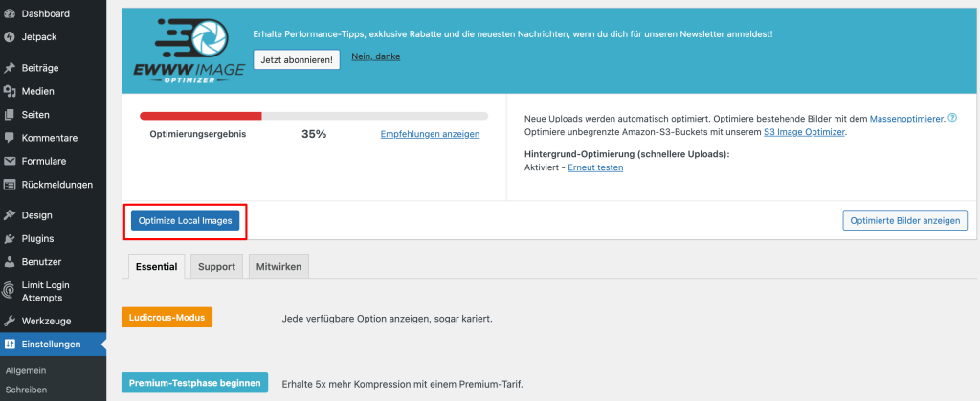
Task: Click the red optimization score progress bar
Action: [201, 116]
